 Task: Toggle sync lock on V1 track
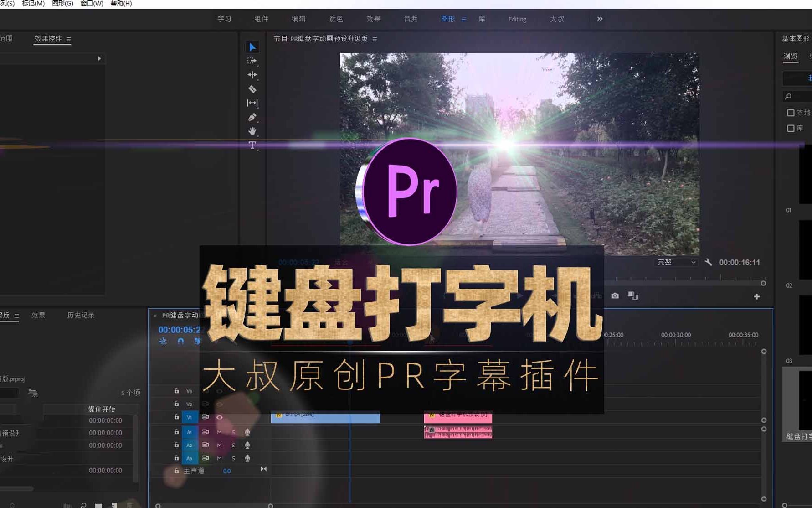tap(206, 417)
